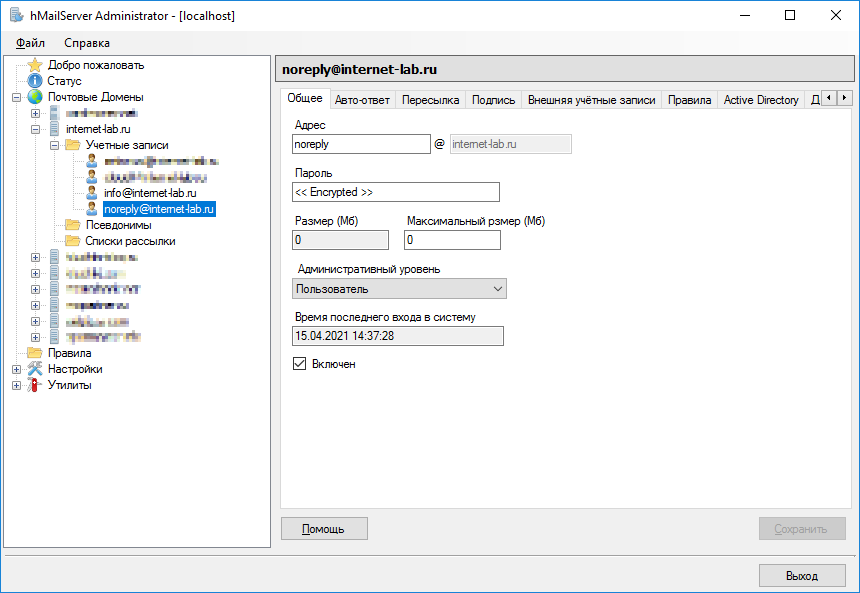Switch to the Active Directory tab

point(761,100)
